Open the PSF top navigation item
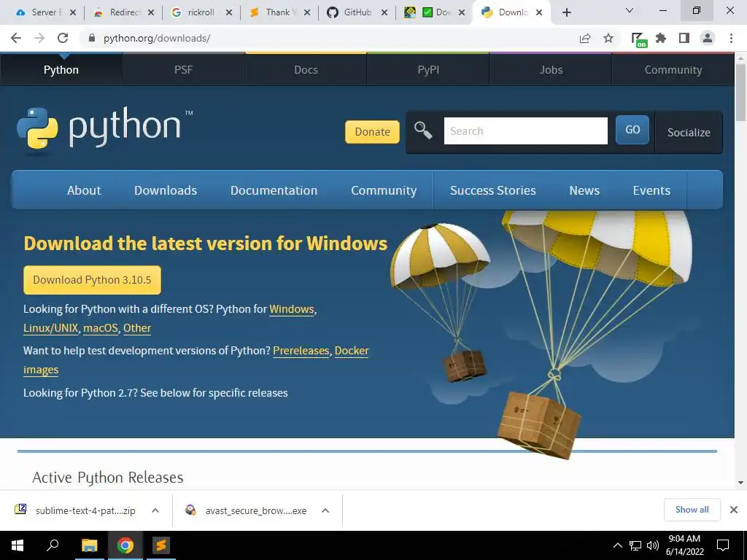The width and height of the screenshot is (747, 560). (183, 70)
